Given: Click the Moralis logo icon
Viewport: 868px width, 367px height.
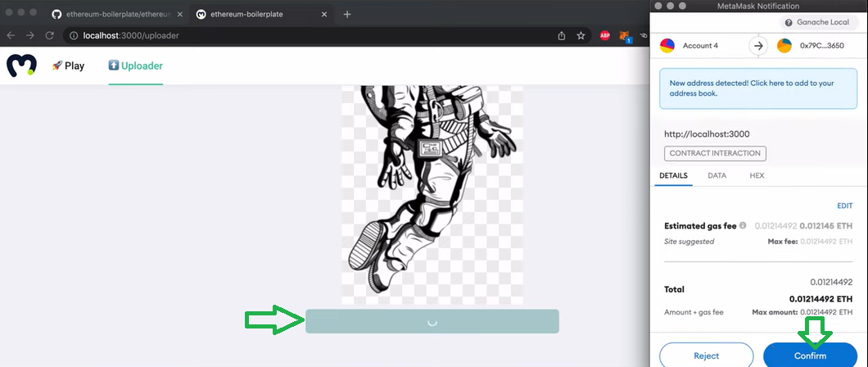Looking at the screenshot, I should tap(21, 66).
